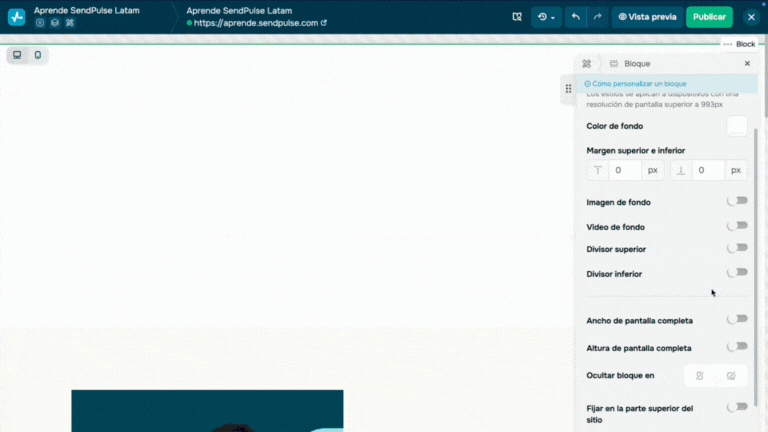768x432 pixels.
Task: Open the elements icon left of Bloque
Action: 587,63
